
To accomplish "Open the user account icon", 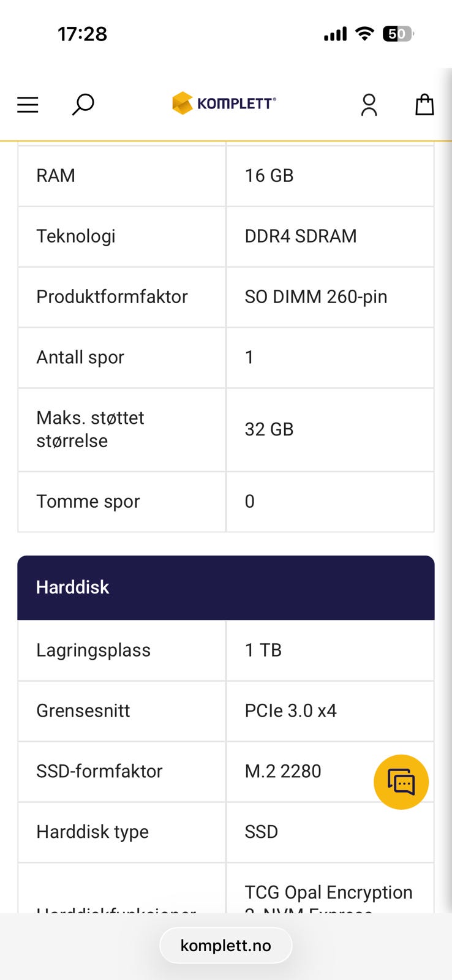I will 369,105.
